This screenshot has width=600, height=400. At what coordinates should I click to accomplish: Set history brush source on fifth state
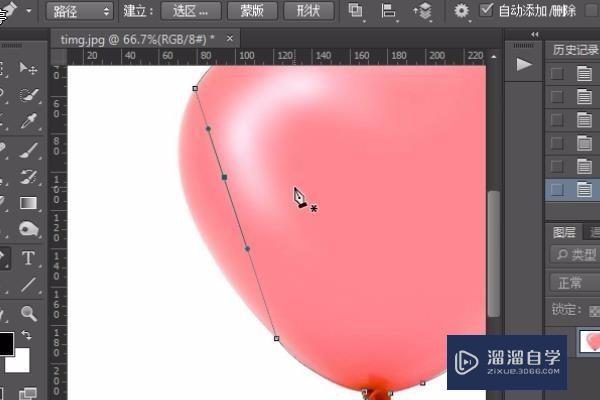557,166
